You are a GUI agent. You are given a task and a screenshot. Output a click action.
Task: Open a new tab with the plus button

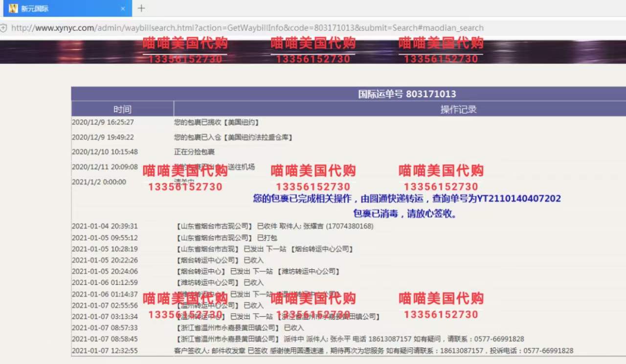click(141, 8)
